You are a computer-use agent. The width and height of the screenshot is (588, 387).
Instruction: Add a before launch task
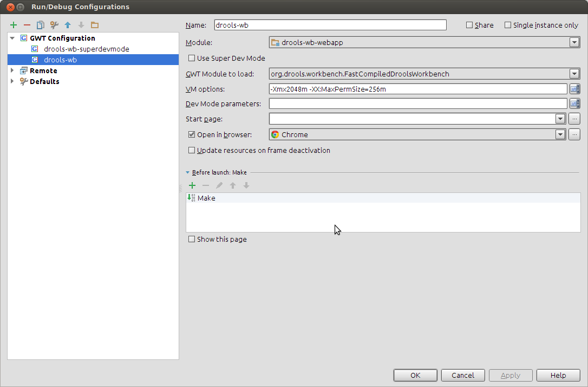192,185
